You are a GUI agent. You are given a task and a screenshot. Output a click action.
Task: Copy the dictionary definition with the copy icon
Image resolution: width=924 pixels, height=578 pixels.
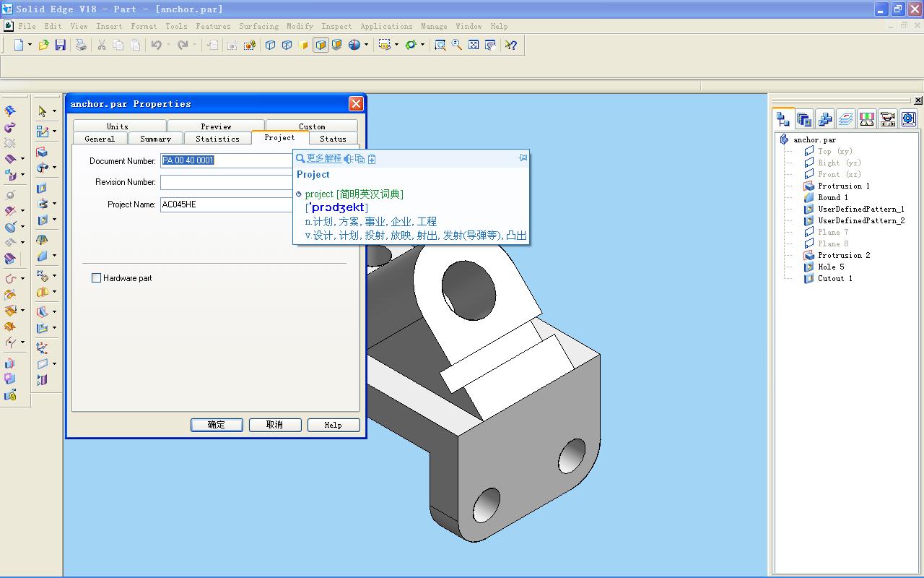(x=359, y=159)
